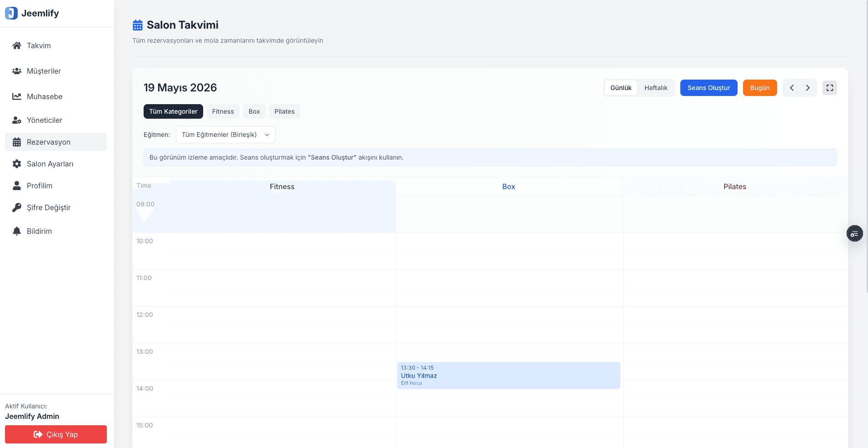
Task: Go to next day arrow
Action: 808,88
